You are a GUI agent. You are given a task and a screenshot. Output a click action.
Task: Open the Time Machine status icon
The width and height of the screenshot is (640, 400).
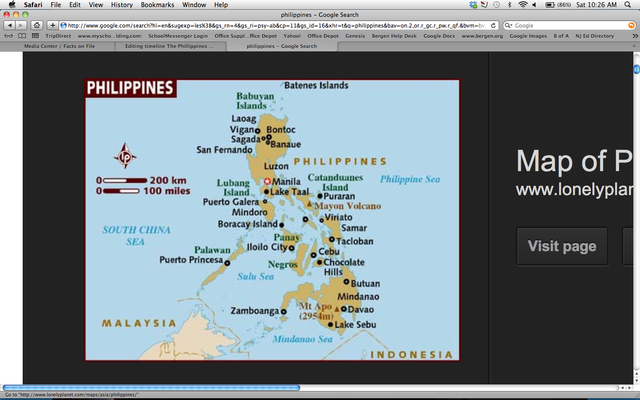(496, 4)
